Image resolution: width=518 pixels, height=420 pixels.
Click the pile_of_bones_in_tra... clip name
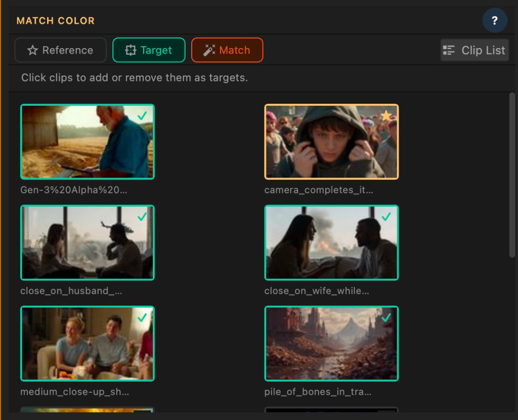click(318, 392)
